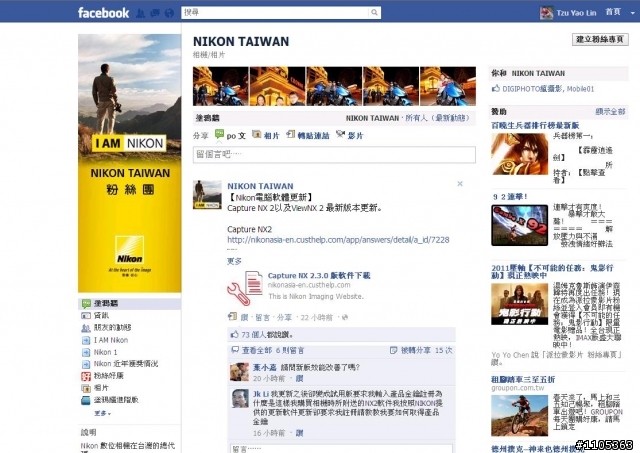
Task: Open Capture NX 2.3.0 download link
Action: click(x=319, y=275)
